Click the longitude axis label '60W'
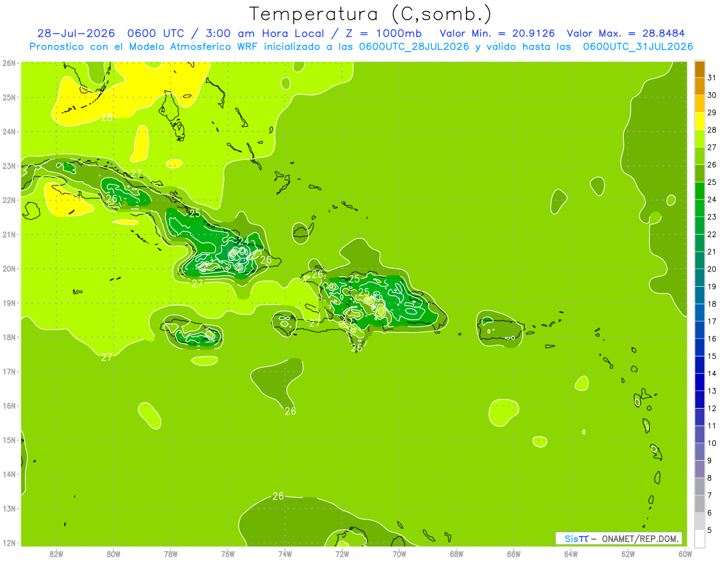This screenshot has height=562, width=728. pos(685,554)
